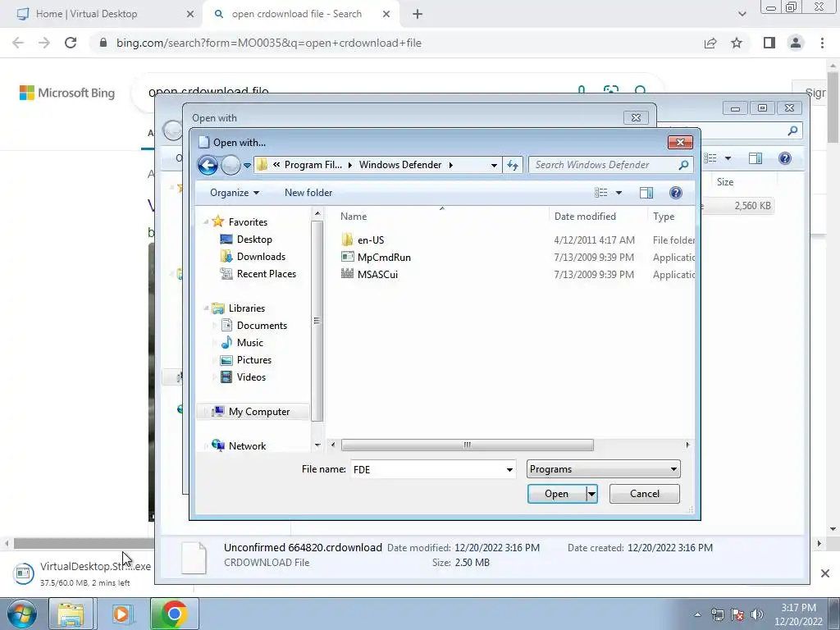Select My Computer in navigation pane

[x=258, y=412]
